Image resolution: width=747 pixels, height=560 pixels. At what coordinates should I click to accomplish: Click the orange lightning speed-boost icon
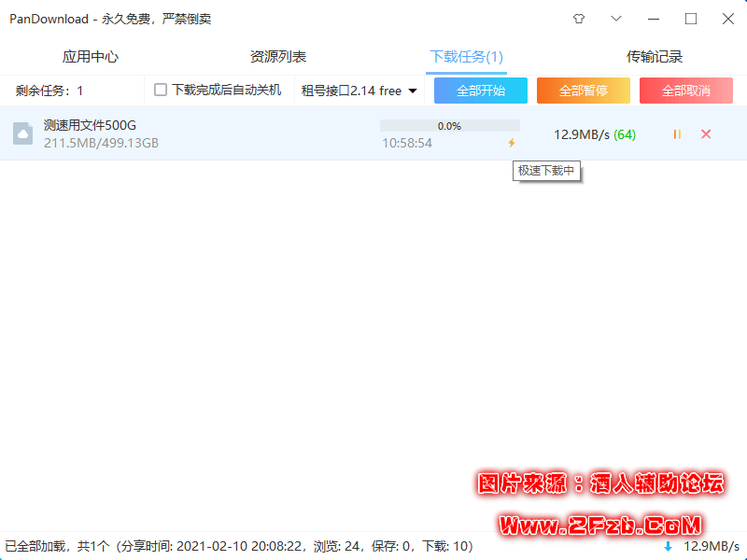[x=512, y=144]
